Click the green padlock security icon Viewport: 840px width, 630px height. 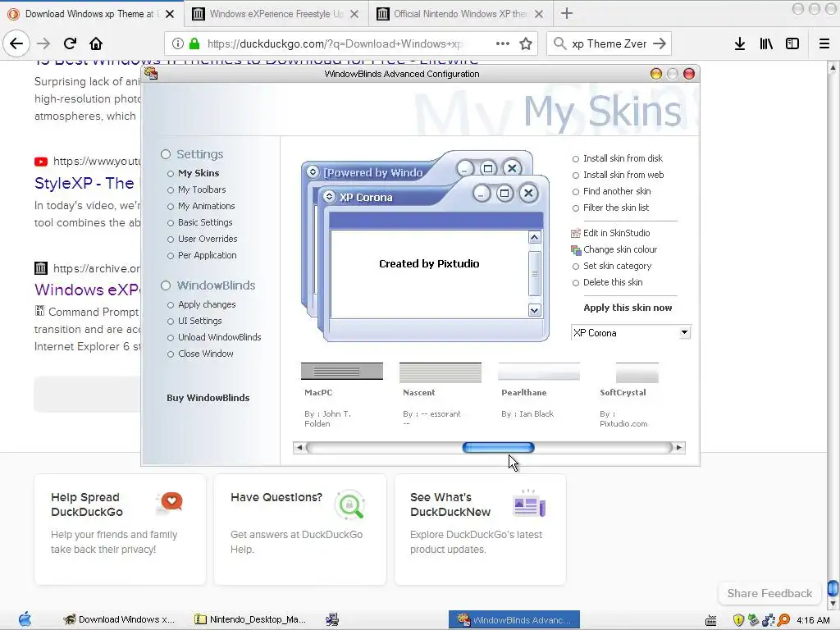(194, 43)
